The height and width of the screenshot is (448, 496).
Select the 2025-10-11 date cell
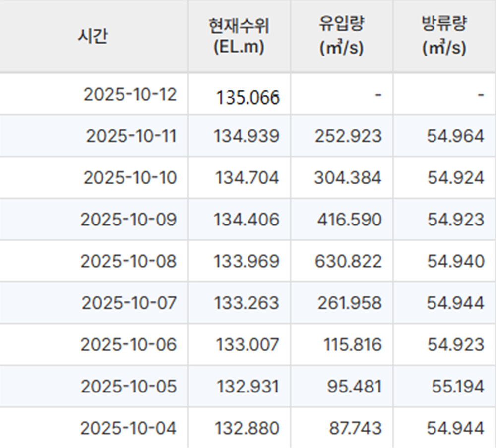[131, 136]
